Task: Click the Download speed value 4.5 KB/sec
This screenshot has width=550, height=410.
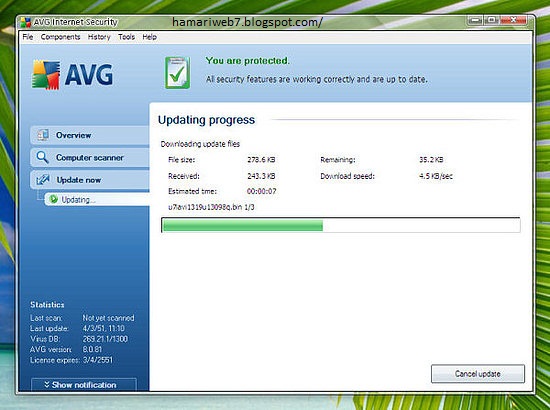Action: (436, 176)
